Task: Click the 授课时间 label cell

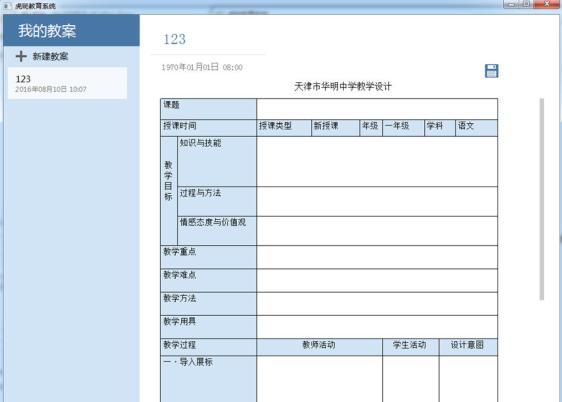Action: point(208,128)
